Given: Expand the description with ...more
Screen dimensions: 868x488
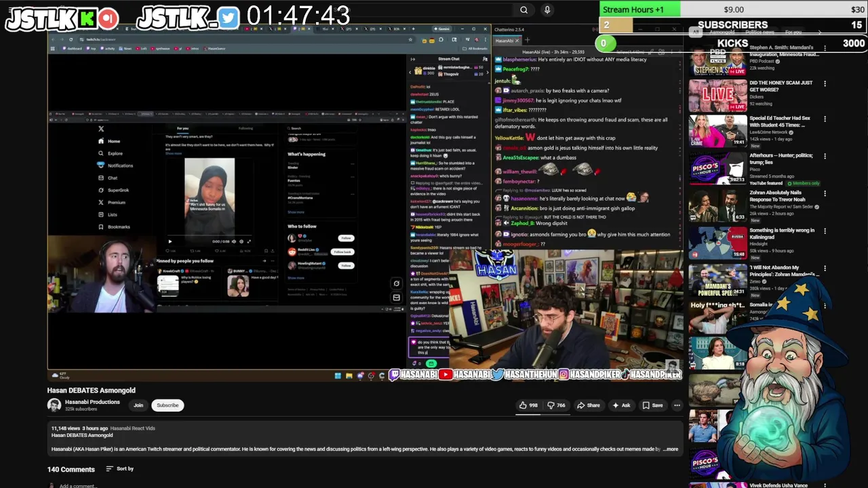Looking at the screenshot, I should [671, 449].
